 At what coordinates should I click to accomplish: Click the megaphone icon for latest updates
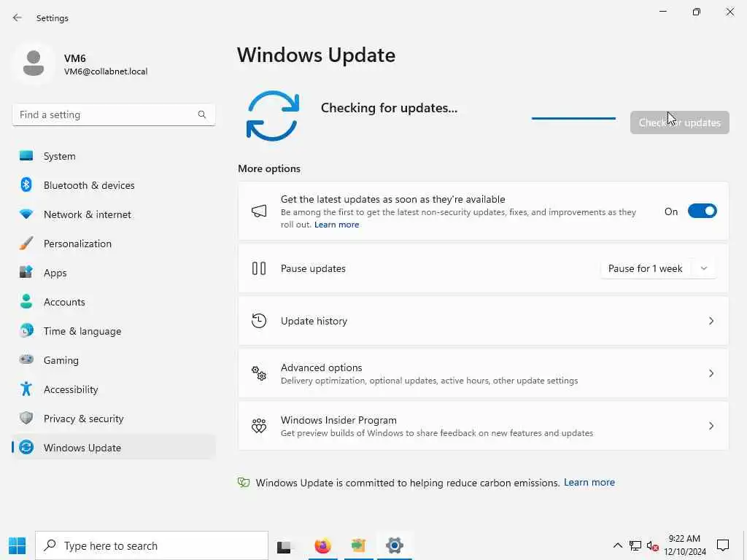(259, 211)
